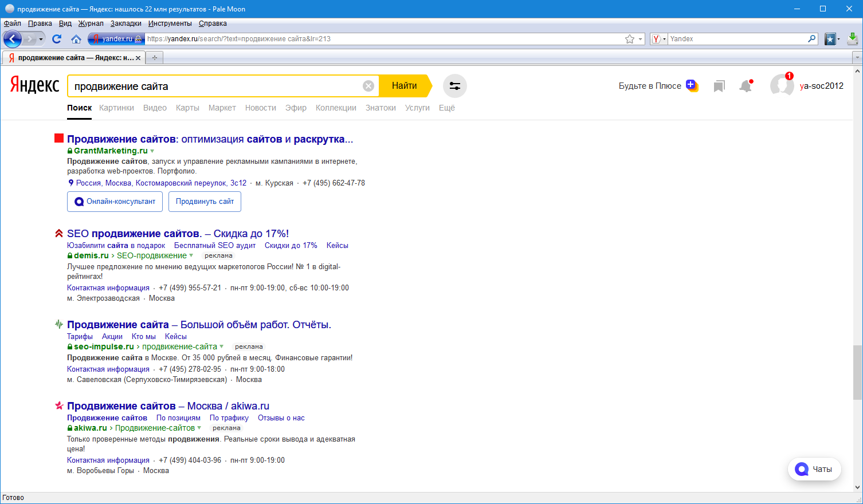Expand the seo-impulse.ru result dropdown arrow

point(222,347)
